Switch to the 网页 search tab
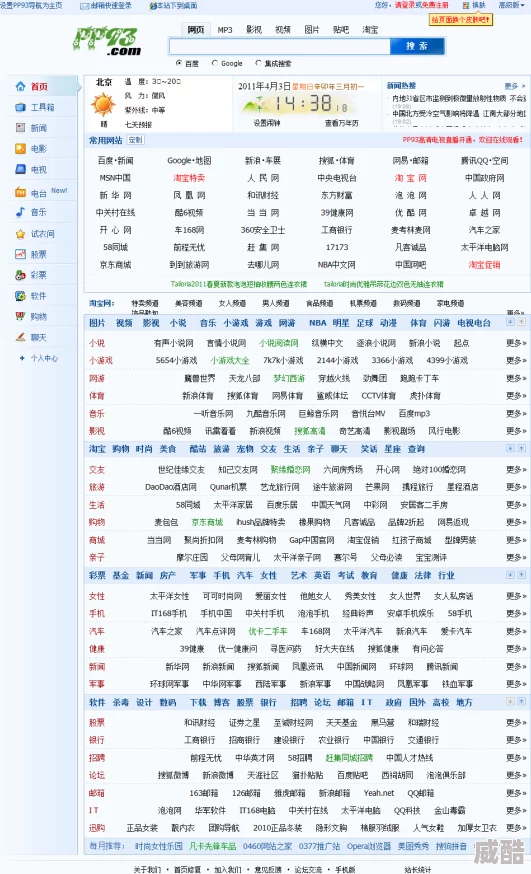 pos(196,30)
